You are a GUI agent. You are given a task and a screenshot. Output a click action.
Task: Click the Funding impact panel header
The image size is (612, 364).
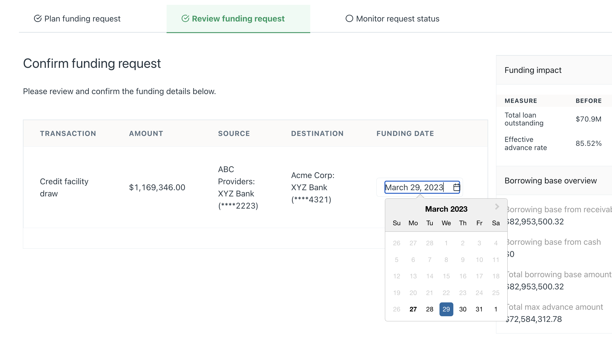[x=533, y=70]
